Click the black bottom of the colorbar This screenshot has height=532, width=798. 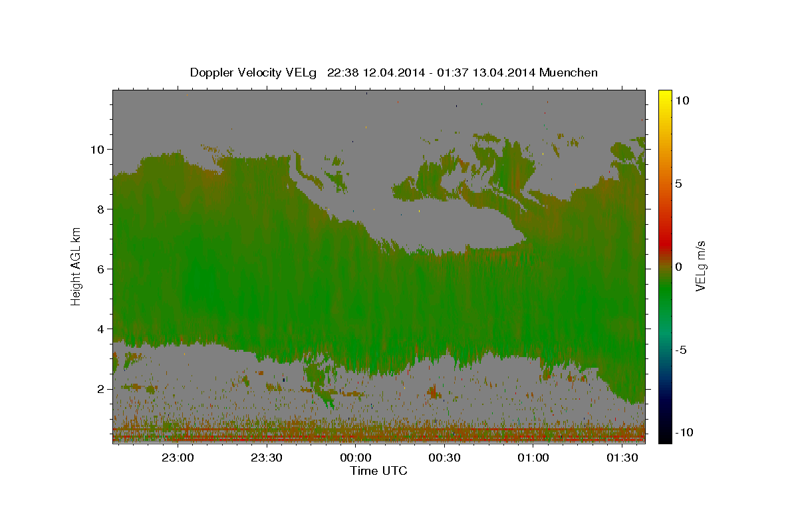click(665, 434)
